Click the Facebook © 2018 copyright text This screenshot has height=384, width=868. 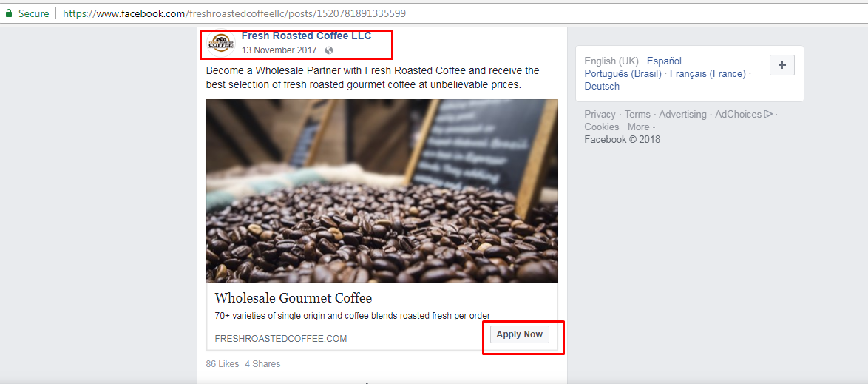[623, 140]
